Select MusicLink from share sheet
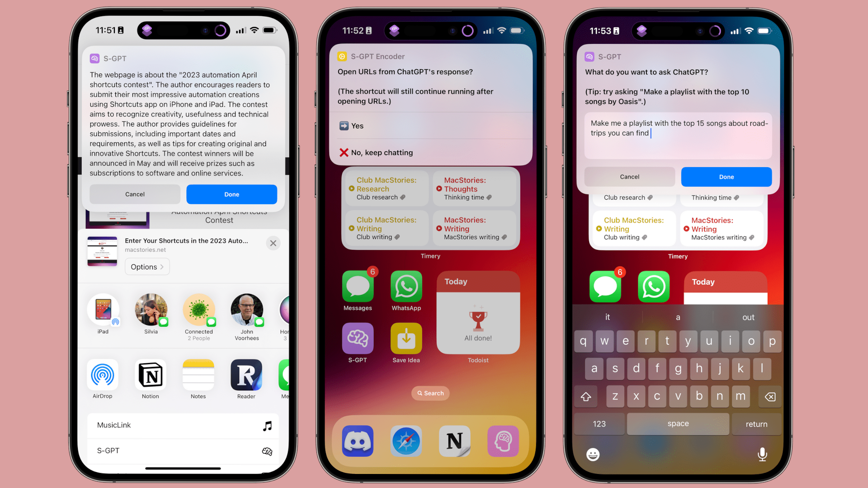Screen dimensions: 868x488 click(183, 425)
